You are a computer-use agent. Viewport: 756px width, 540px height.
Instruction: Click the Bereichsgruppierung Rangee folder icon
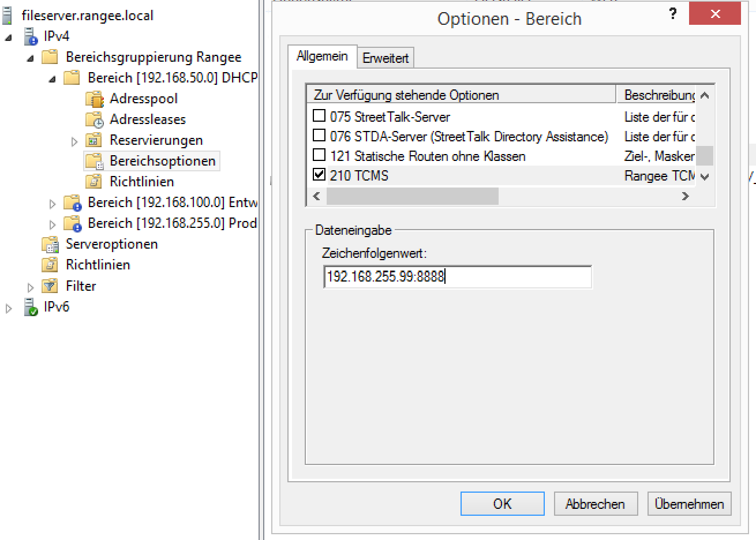coord(50,57)
